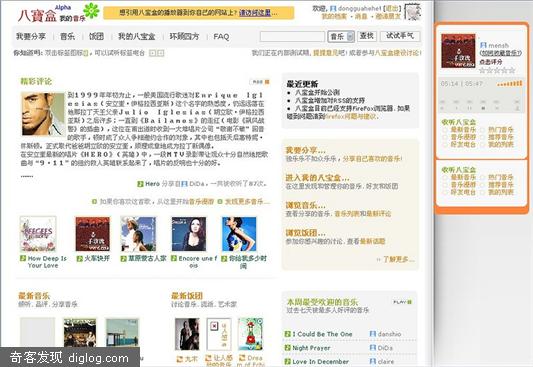The height and width of the screenshot is (367, 533).
Task: Click the 退出 logout link
Action: point(392,8)
